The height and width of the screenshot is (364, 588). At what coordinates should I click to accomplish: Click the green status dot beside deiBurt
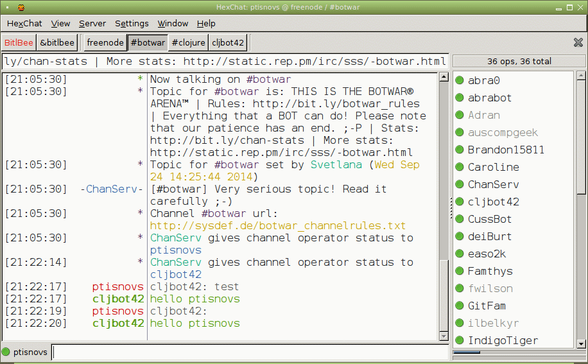460,236
